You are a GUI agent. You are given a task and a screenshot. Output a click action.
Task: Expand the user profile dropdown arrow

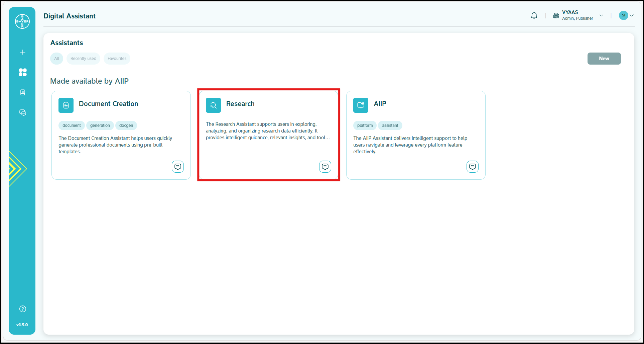(632, 15)
